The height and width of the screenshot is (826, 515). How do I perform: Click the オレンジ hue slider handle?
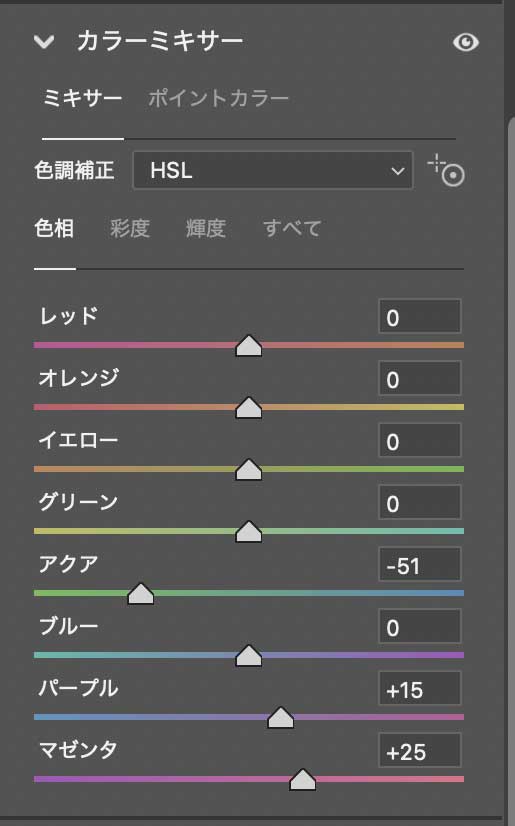click(x=249, y=408)
